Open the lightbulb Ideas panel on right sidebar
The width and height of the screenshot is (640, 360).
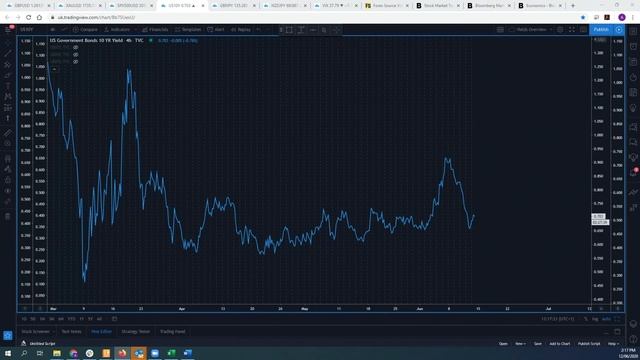633,108
